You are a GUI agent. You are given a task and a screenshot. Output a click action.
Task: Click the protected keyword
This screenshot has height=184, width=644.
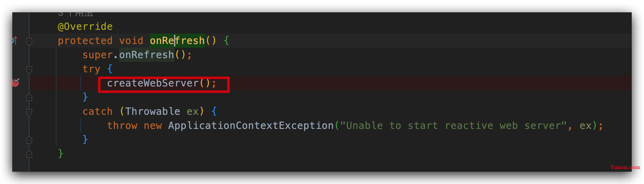click(85, 41)
